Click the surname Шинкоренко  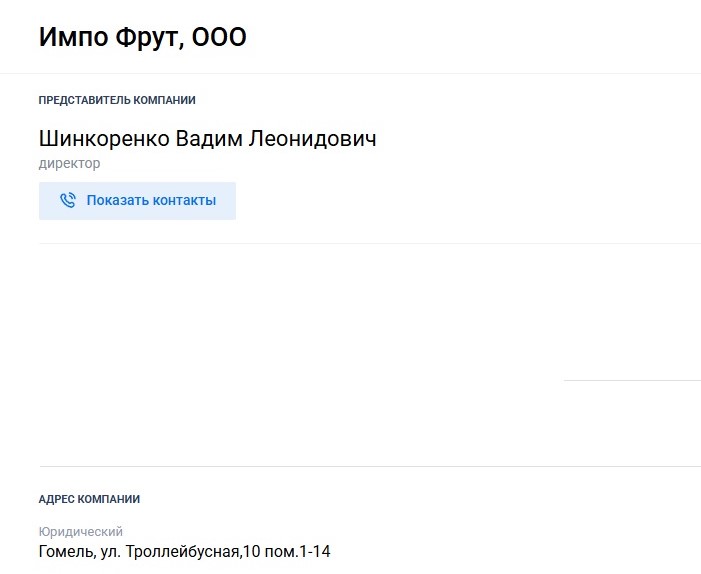pos(104,139)
